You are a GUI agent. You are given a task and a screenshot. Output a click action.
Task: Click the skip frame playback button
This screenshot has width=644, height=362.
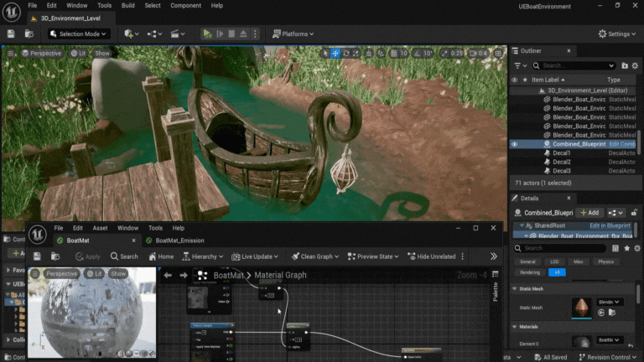(220, 34)
